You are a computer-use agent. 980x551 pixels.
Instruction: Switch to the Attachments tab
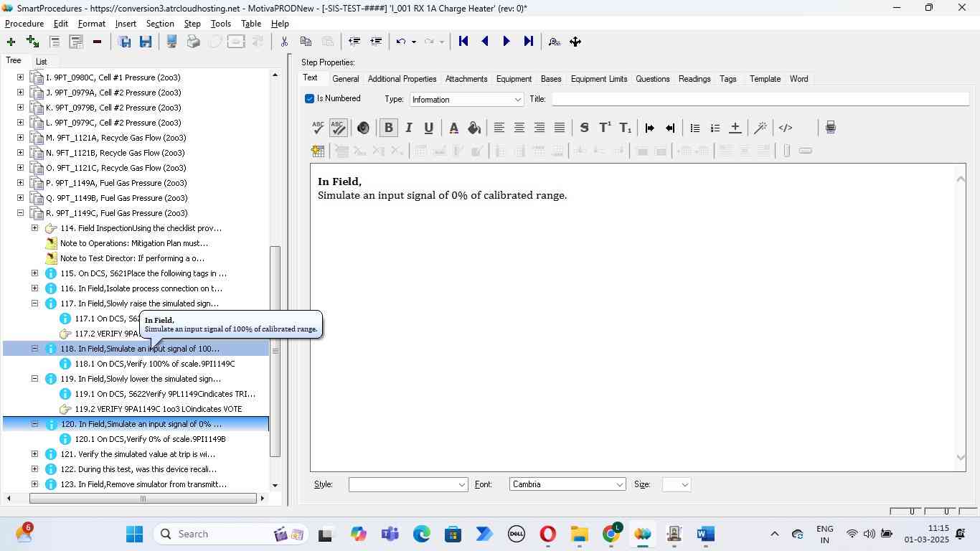point(466,79)
